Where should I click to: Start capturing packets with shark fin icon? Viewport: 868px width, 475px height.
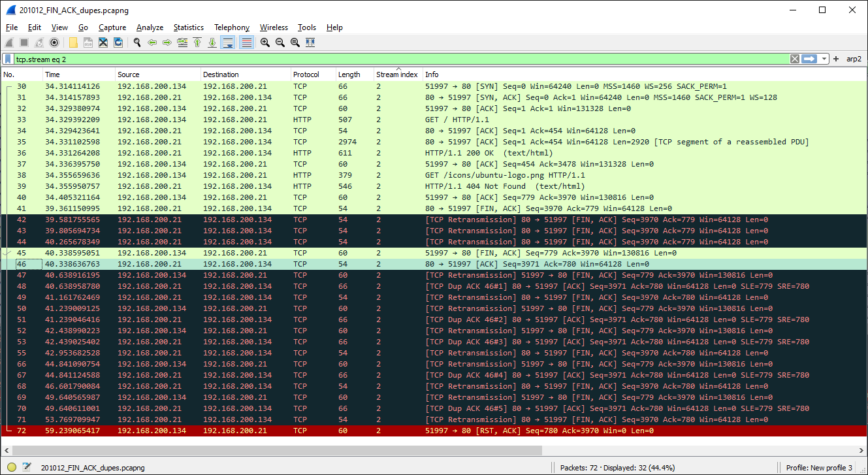(10, 42)
